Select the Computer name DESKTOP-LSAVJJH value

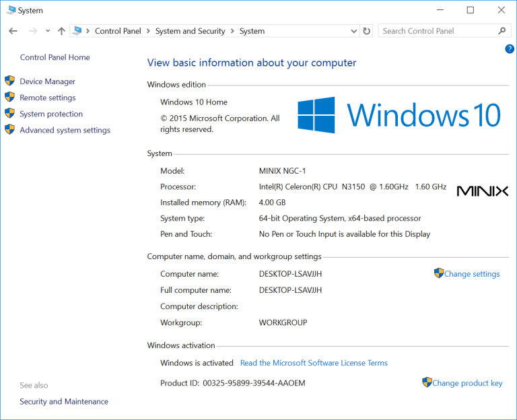[291, 274]
